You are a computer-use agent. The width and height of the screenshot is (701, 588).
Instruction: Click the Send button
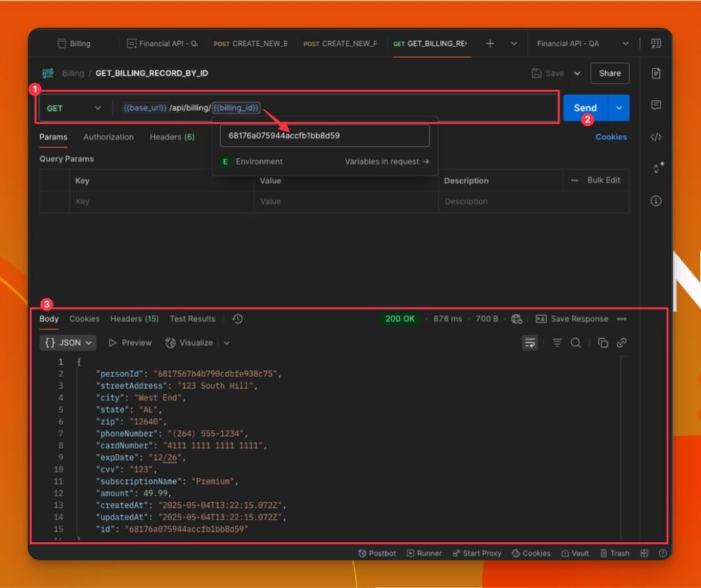click(585, 107)
